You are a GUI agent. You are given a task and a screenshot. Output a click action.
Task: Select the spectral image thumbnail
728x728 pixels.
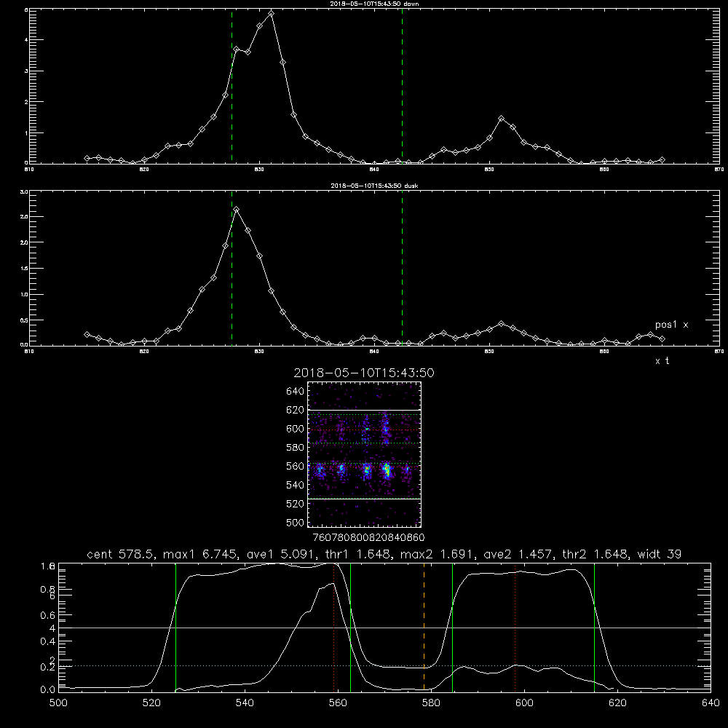click(x=365, y=454)
